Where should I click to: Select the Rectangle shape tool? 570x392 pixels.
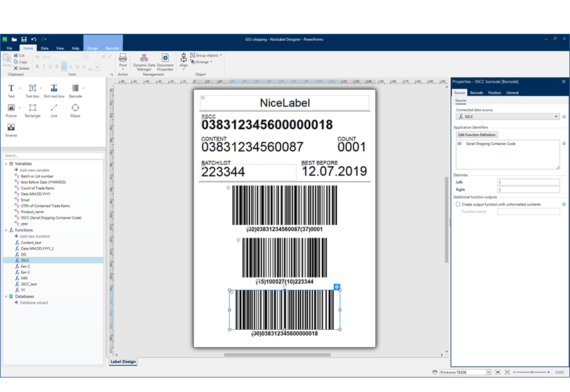point(32,110)
